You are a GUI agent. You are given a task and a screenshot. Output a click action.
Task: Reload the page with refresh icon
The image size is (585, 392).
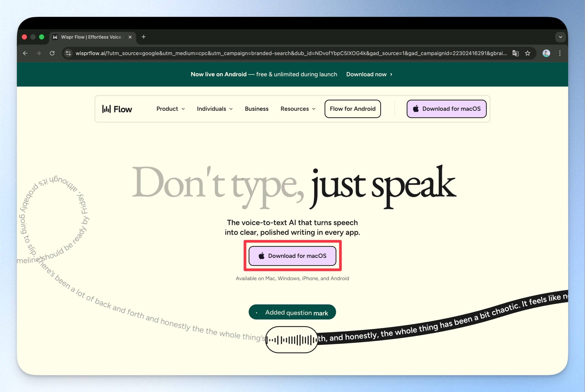point(52,53)
